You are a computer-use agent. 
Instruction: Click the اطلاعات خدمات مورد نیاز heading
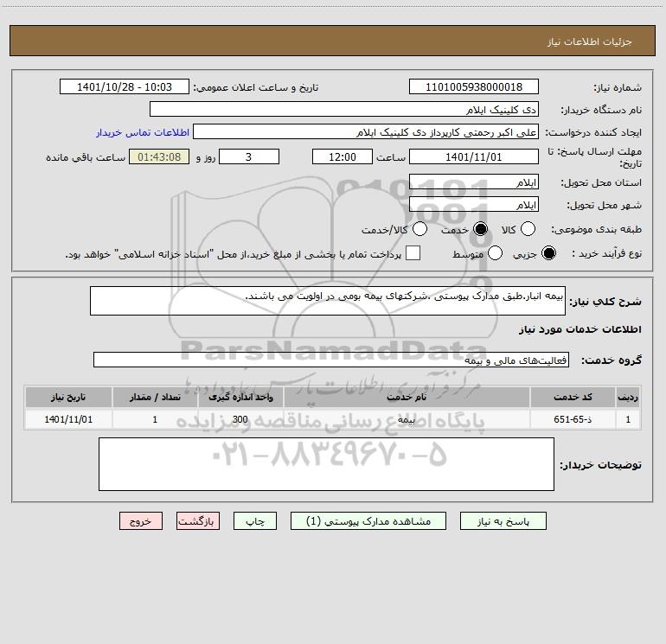click(x=580, y=329)
